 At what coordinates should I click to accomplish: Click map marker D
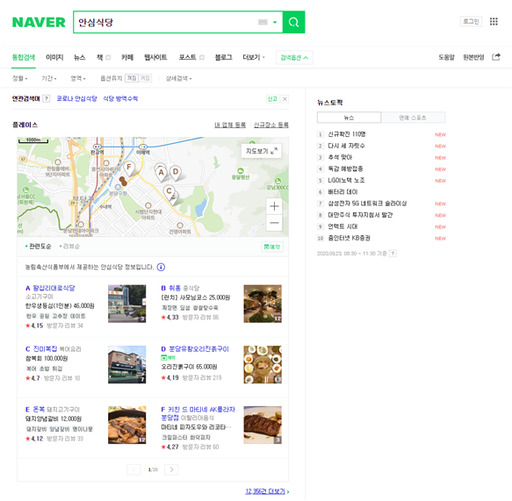175,172
